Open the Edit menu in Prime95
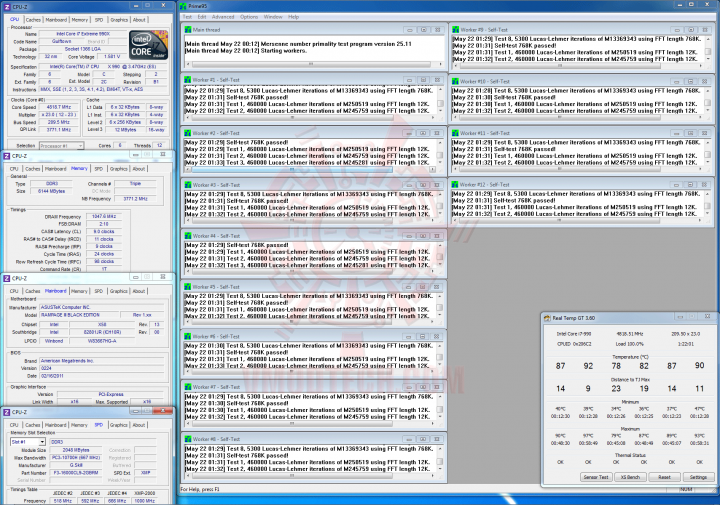Image resolution: width=720 pixels, height=505 pixels. click(x=202, y=17)
